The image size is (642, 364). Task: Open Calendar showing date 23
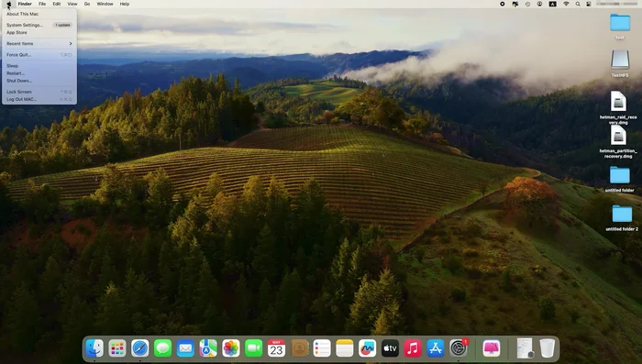click(x=276, y=348)
